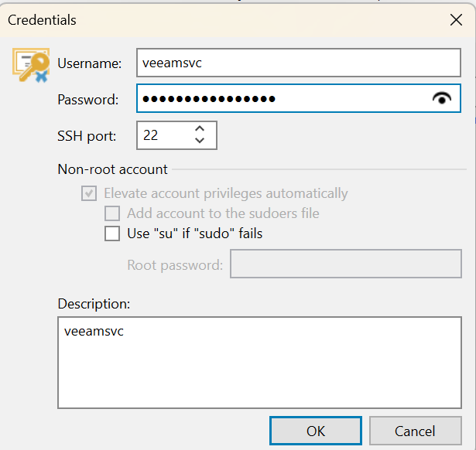The image size is (476, 450).
Task: Click the credentials key icon
Action: [31, 65]
